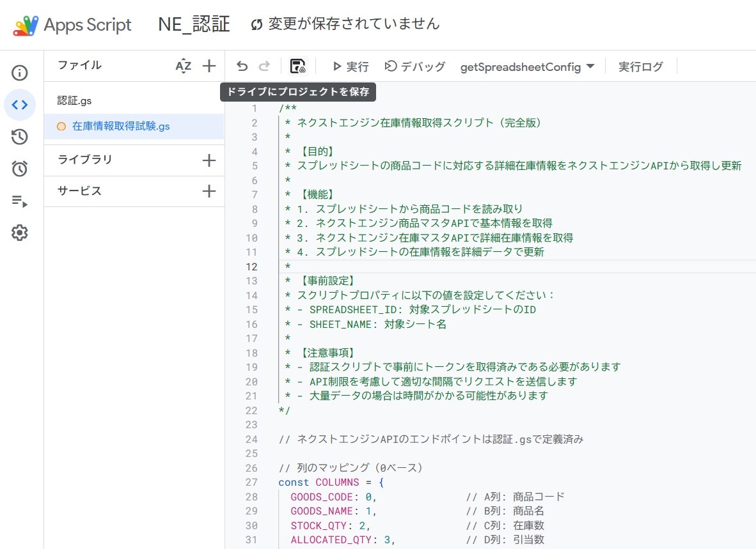Viewport: 756px width, 549px height.
Task: Click the GOODS_CODE: 0 code line
Action: point(333,497)
